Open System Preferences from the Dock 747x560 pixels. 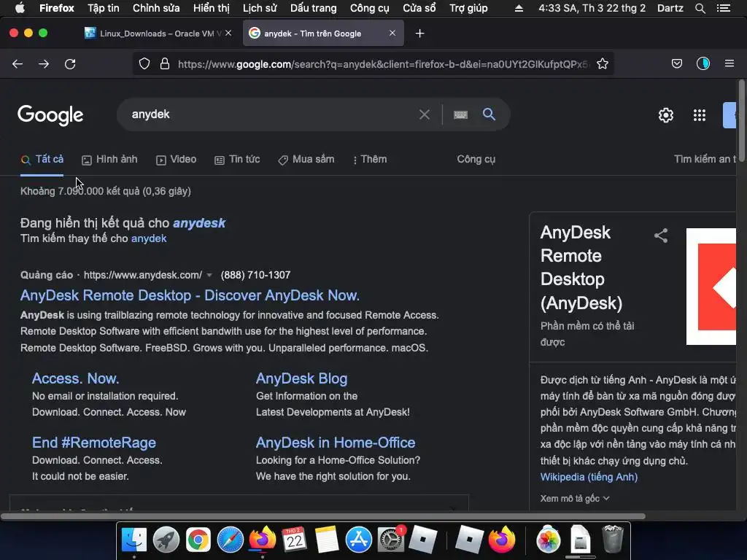[391, 540]
